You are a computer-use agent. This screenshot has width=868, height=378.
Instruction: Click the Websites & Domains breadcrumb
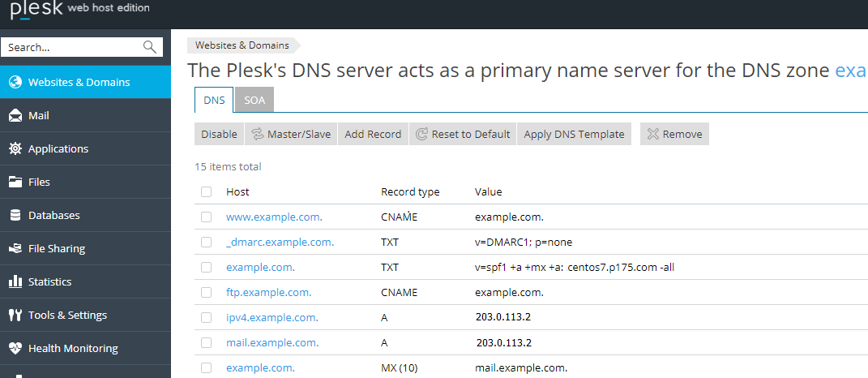pos(242,45)
